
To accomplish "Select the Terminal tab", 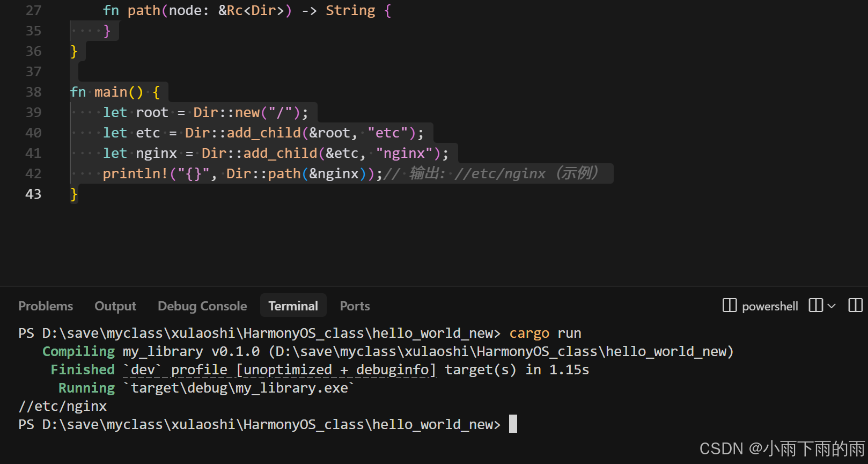I will [x=293, y=306].
